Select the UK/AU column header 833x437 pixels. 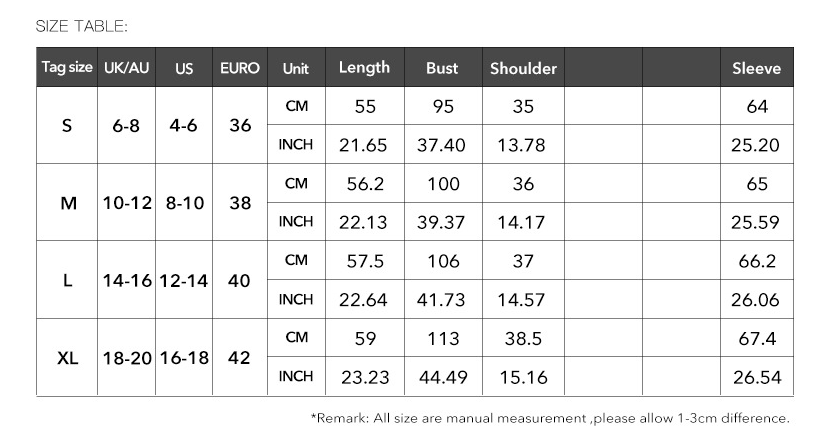[x=126, y=67]
